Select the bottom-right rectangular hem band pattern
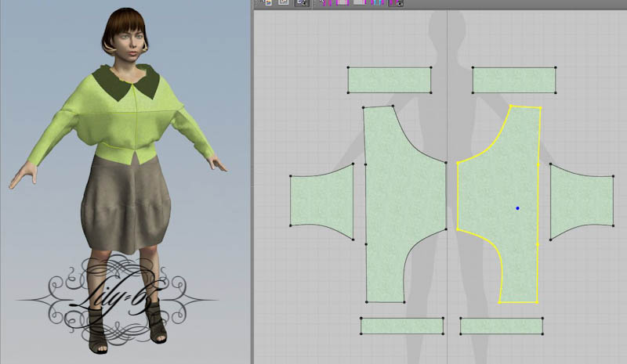Image resolution: width=627 pixels, height=364 pixels. [x=501, y=326]
